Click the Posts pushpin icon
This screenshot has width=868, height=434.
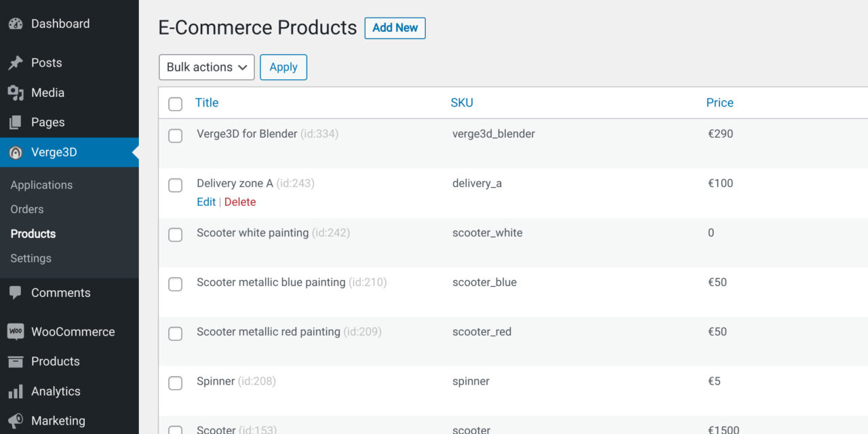16,63
